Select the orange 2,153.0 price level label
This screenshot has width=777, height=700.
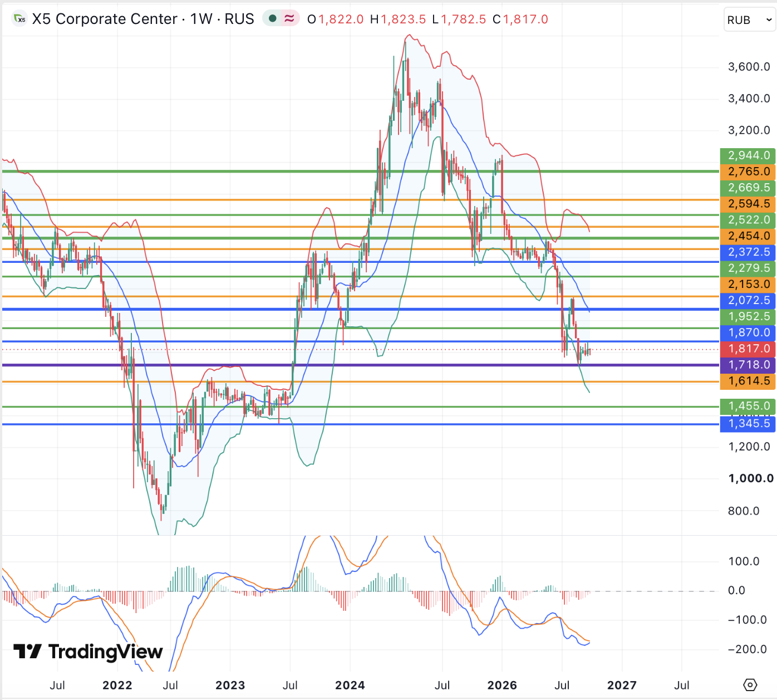[x=748, y=285]
